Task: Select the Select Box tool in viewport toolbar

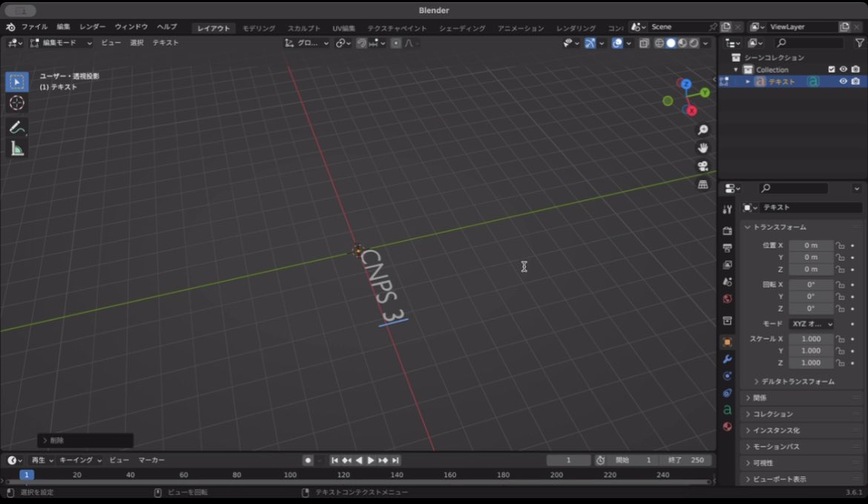Action: pos(16,82)
